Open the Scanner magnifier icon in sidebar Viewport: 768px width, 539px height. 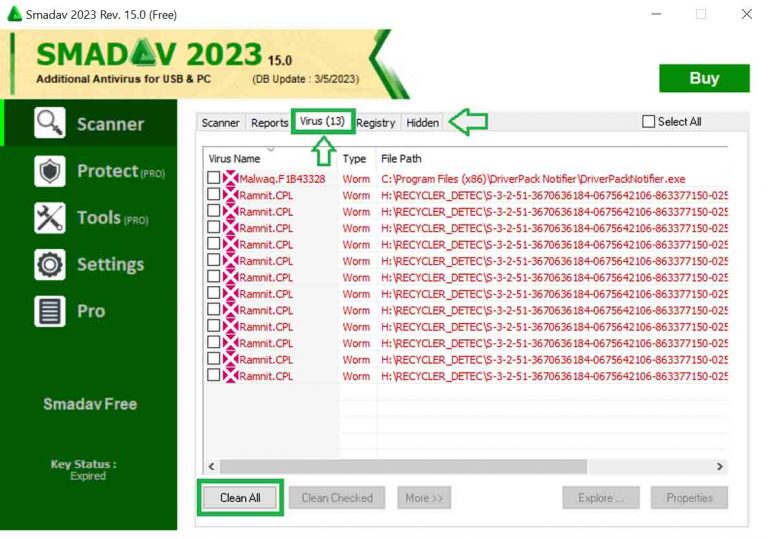point(49,122)
